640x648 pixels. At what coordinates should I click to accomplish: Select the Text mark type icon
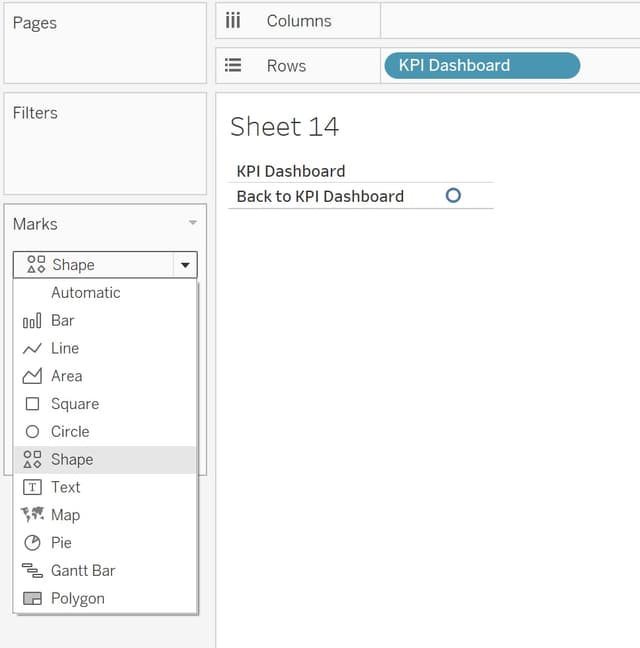tap(32, 487)
